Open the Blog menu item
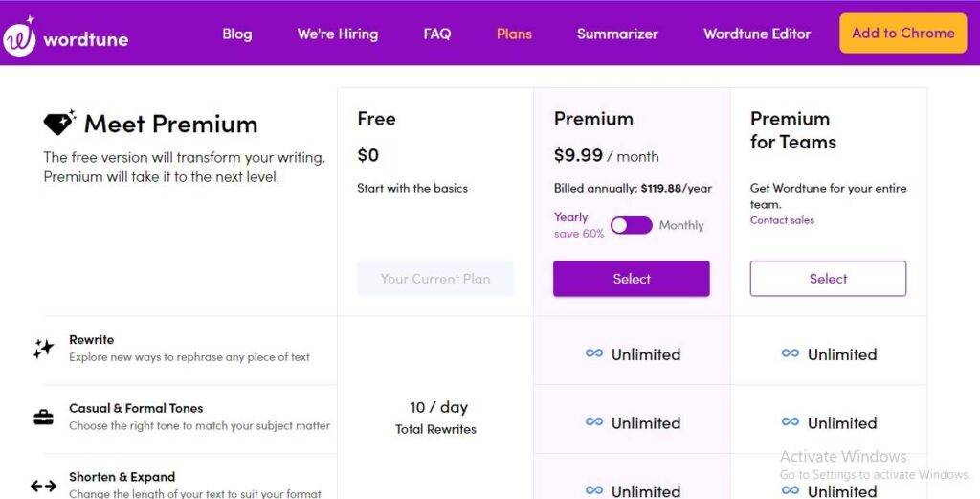 click(236, 34)
